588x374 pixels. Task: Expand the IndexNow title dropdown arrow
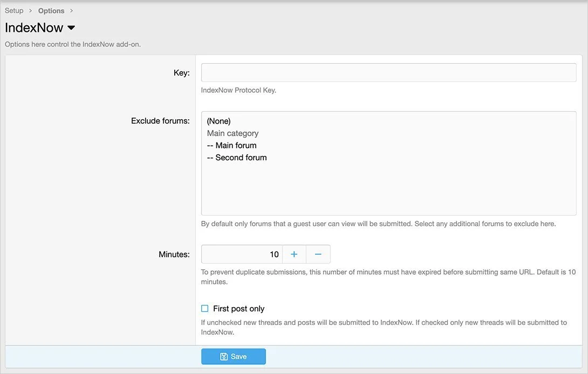[71, 28]
